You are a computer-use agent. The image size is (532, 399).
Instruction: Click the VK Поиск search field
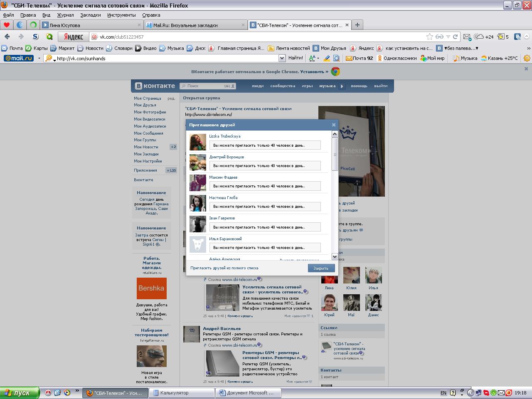pyautogui.click(x=208, y=86)
